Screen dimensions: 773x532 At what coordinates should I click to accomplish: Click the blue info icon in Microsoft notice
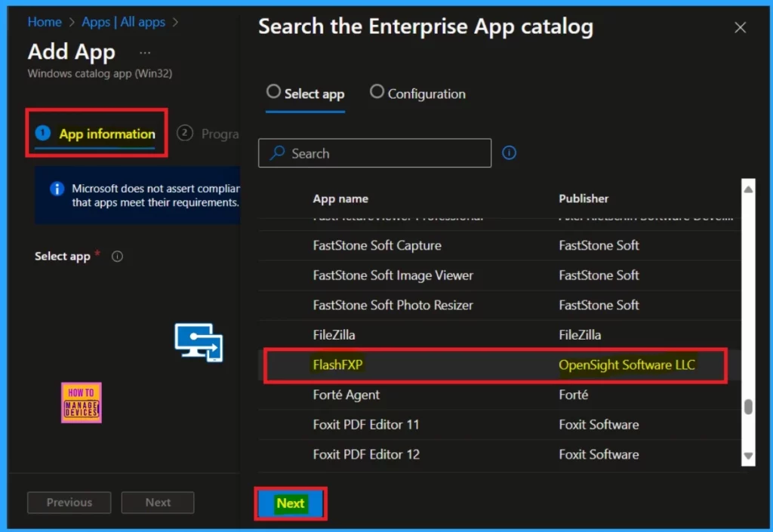click(57, 189)
